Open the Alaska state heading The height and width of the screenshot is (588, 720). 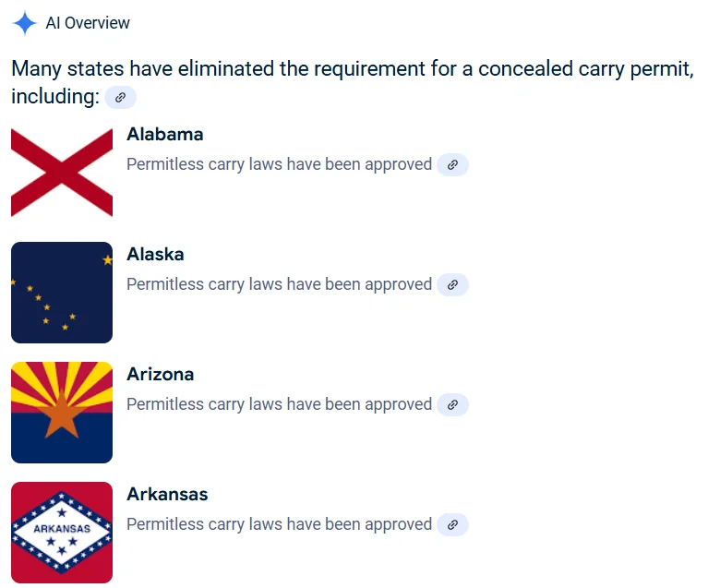155,254
